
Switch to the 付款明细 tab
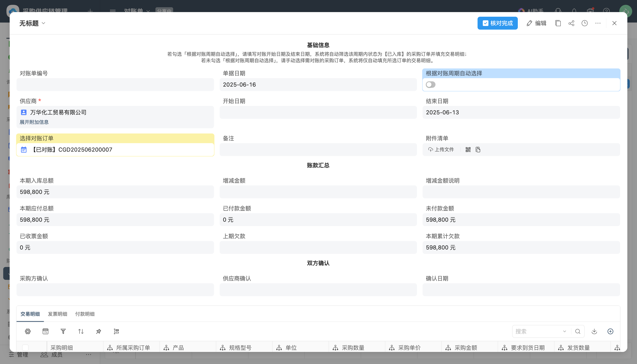point(85,314)
